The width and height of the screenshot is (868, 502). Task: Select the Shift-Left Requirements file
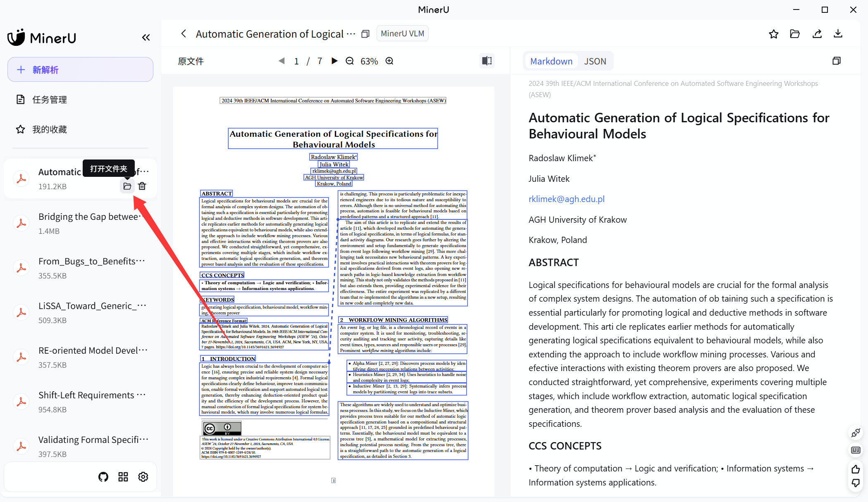[80, 402]
